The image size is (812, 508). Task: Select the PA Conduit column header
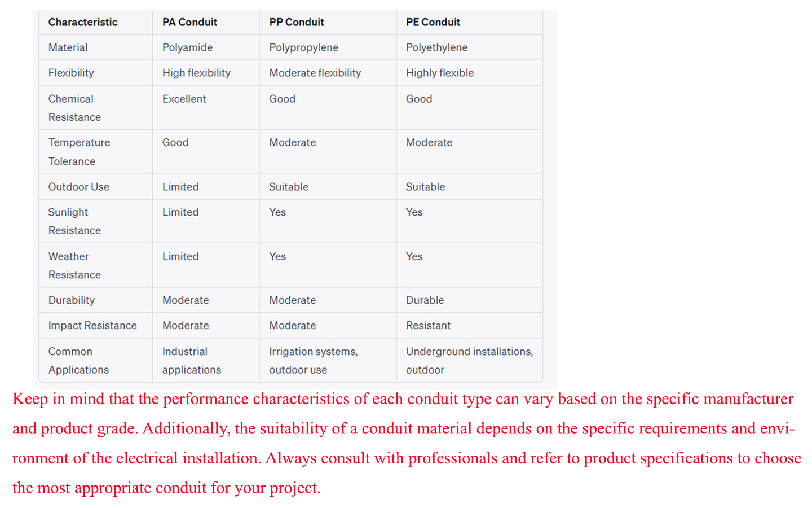click(189, 23)
